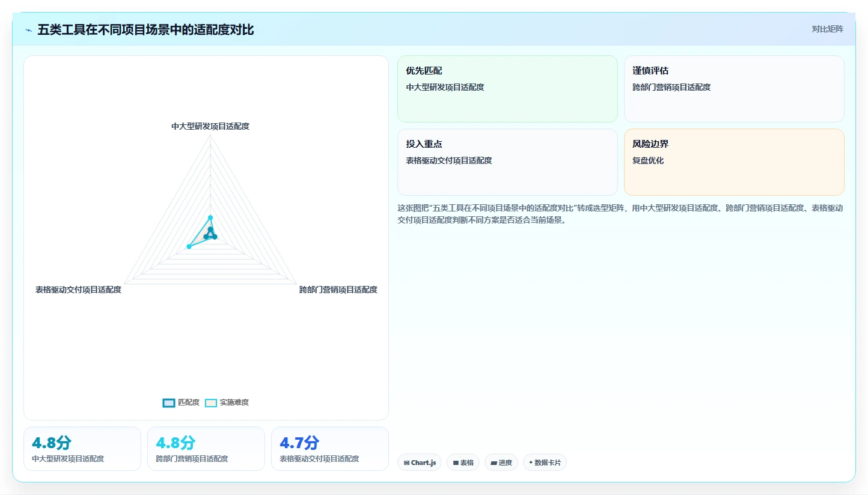Select the Chart.js chip
The height and width of the screenshot is (495, 868).
coord(420,463)
